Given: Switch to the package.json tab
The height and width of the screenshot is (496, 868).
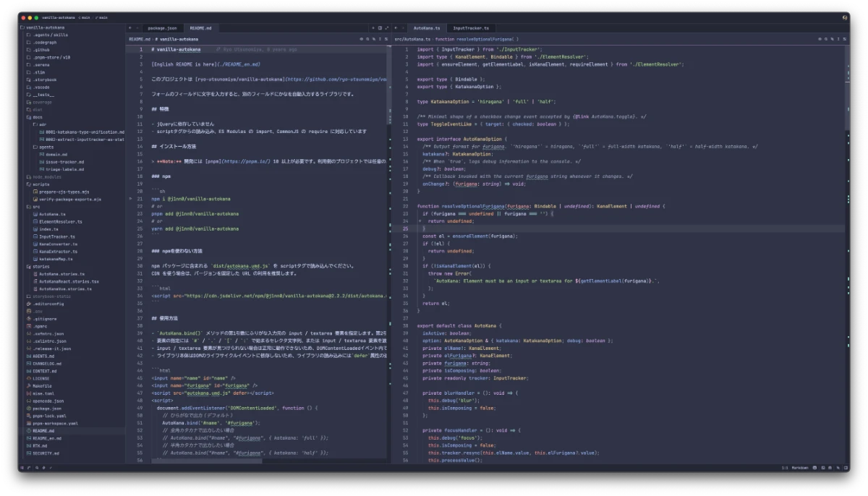Looking at the screenshot, I should click(162, 28).
